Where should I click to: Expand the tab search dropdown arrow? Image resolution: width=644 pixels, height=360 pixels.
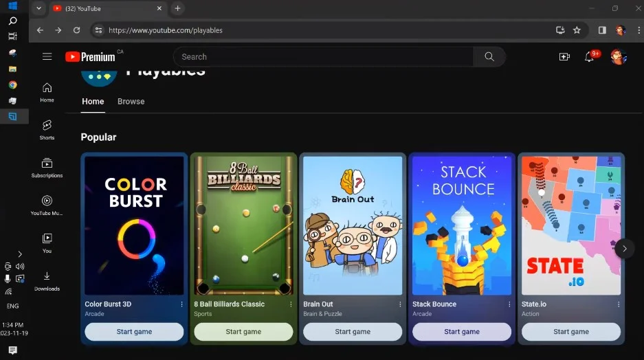(38, 8)
